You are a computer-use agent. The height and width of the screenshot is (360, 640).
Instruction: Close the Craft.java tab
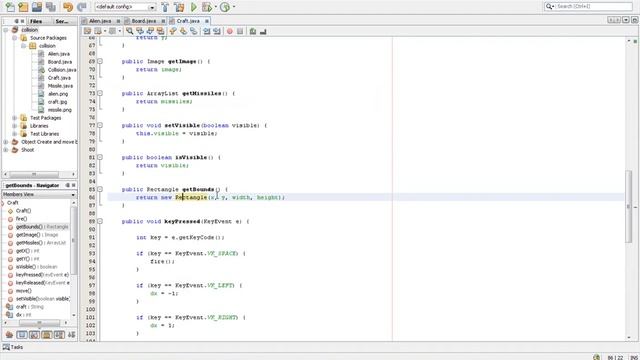(207, 21)
